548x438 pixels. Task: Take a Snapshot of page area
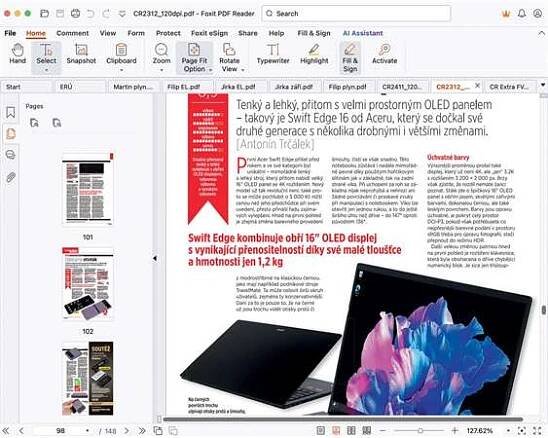81,54
